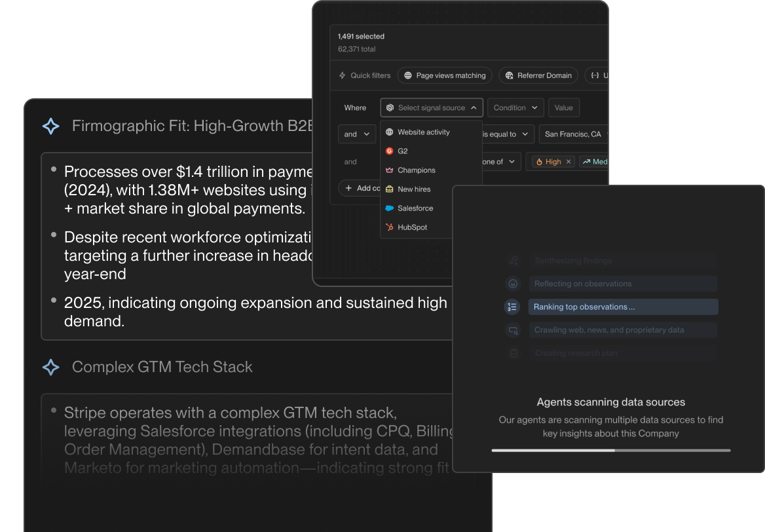Click the New hires briefcase icon
765x532 pixels.
click(389, 189)
